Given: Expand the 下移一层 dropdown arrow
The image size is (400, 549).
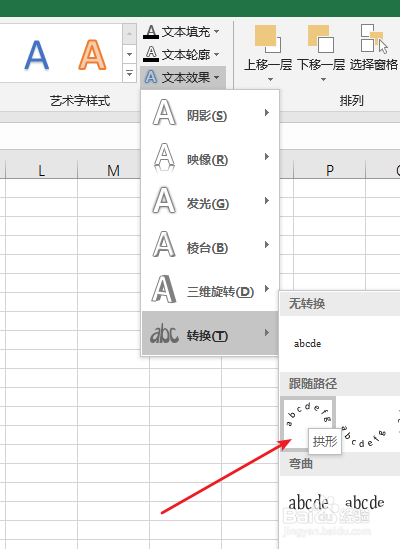Looking at the screenshot, I should click(323, 79).
